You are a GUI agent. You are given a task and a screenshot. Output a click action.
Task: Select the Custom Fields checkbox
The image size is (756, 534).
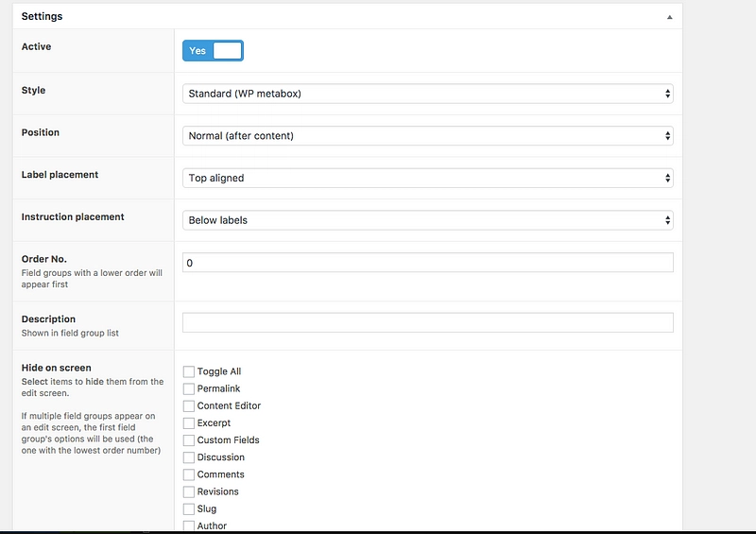coord(189,440)
